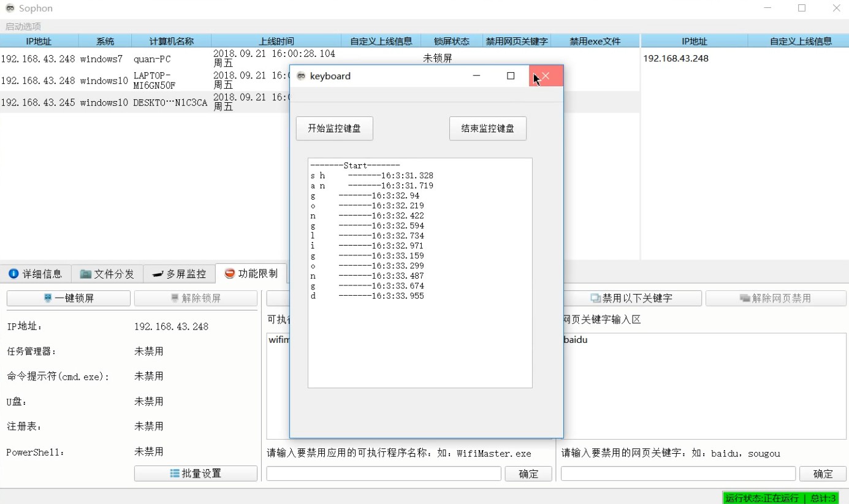
Task: Click 确定 next to the exe name input
Action: (528, 474)
